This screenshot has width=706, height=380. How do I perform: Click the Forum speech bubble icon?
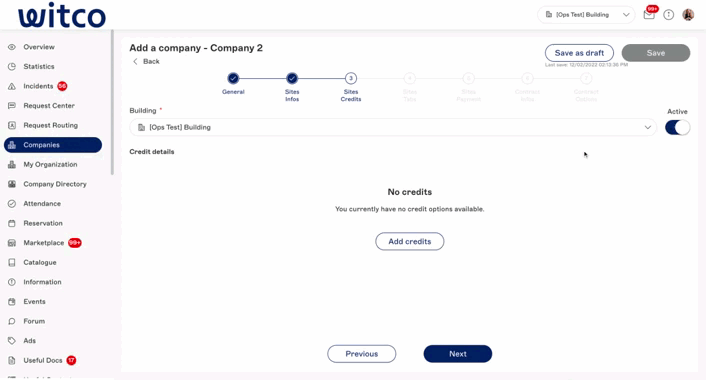click(x=12, y=321)
